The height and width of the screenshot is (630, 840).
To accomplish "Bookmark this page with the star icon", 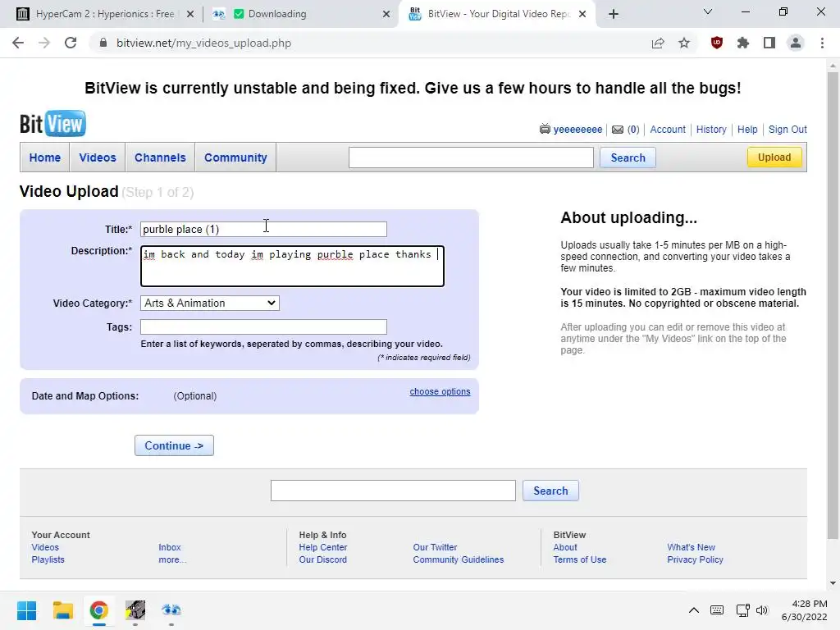I will [x=684, y=43].
